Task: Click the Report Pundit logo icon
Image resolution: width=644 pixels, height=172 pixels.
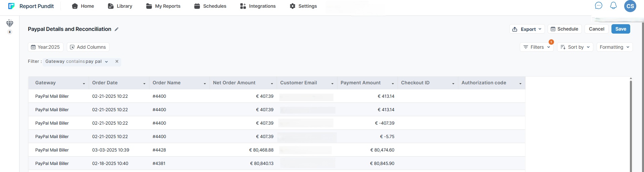Action: pyautogui.click(x=11, y=6)
